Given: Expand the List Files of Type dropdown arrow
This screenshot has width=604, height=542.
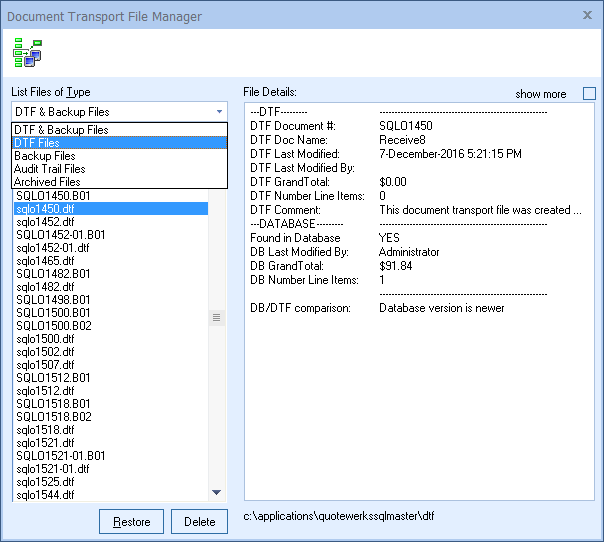Looking at the screenshot, I should pyautogui.click(x=219, y=112).
